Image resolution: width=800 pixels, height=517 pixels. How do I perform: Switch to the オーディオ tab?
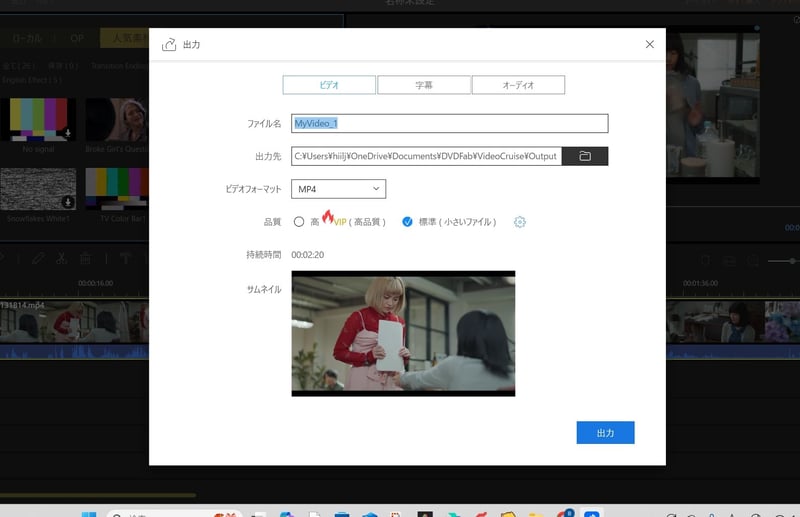pos(518,85)
